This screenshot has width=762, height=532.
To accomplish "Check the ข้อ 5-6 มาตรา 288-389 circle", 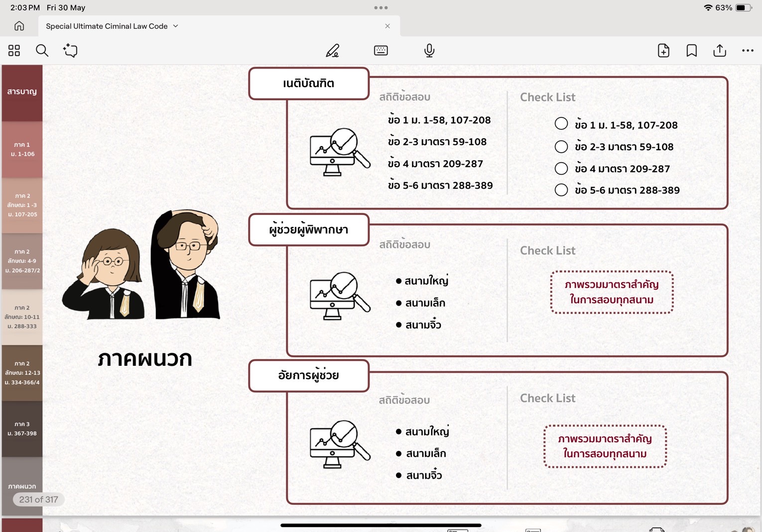I will 561,190.
